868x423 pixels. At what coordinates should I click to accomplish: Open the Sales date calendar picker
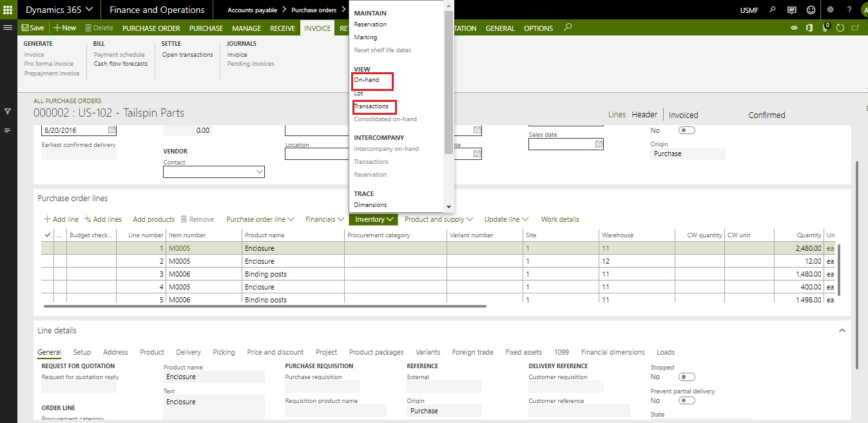coord(599,144)
